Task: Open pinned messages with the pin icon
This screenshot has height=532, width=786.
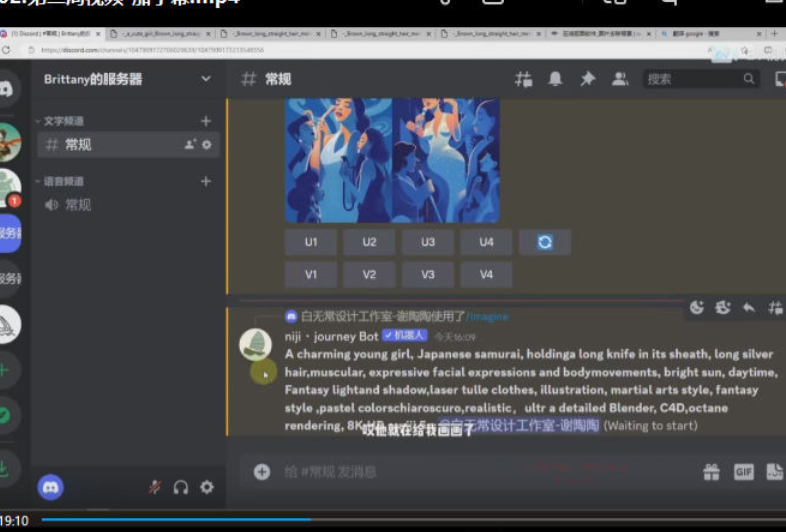Action: pos(587,79)
